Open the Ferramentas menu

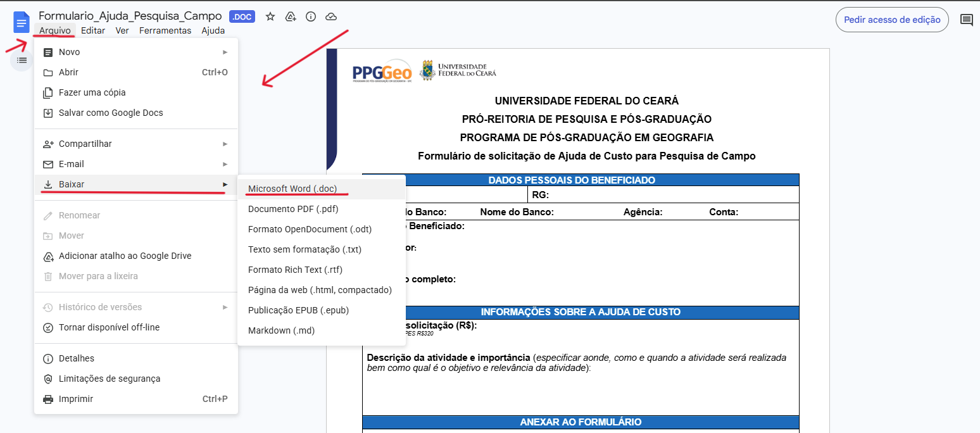click(x=165, y=30)
